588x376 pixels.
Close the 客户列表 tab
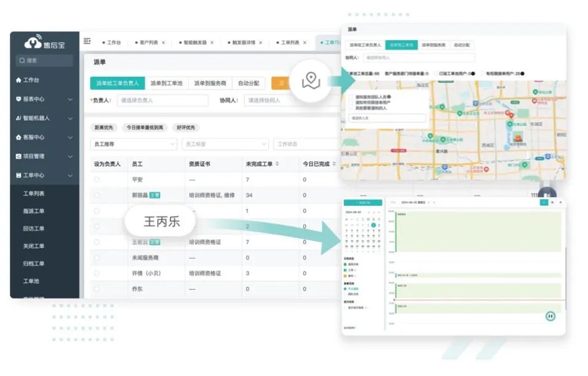tap(163, 43)
